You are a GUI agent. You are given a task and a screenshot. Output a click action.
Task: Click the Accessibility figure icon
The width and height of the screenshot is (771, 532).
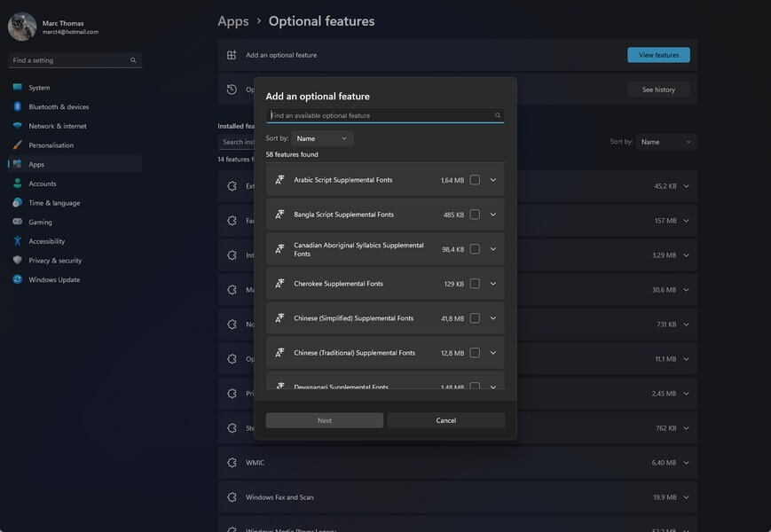[17, 240]
